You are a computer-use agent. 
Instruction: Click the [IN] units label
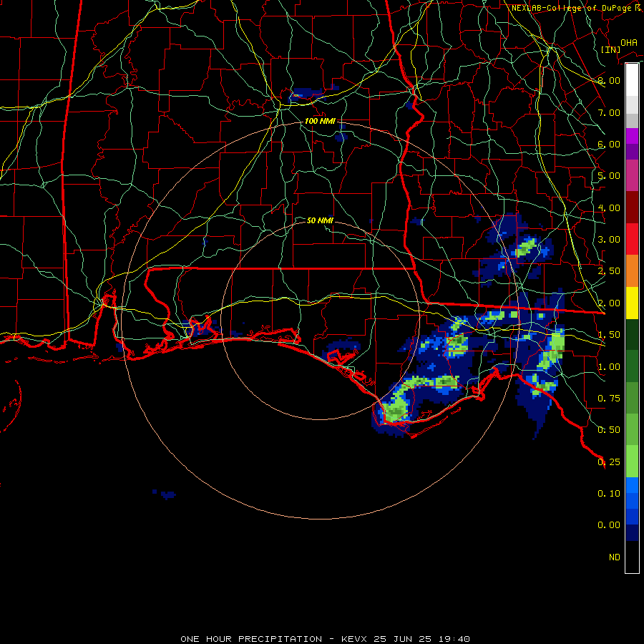point(610,49)
